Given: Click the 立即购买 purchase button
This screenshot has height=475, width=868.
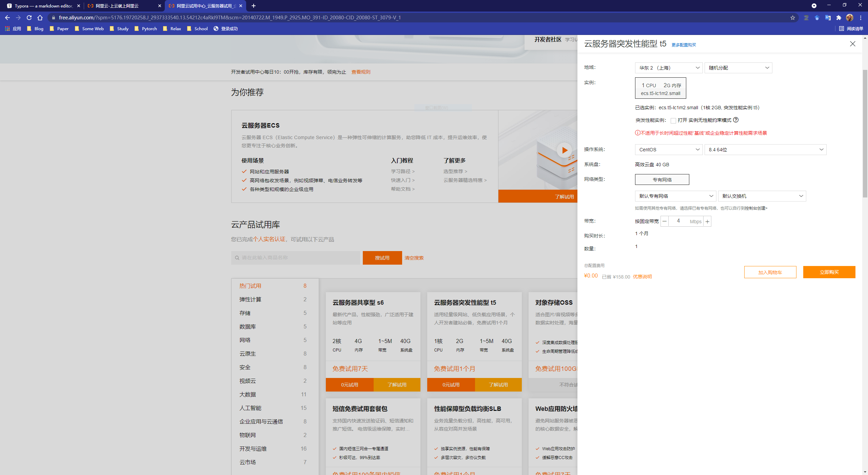Looking at the screenshot, I should [x=829, y=272].
